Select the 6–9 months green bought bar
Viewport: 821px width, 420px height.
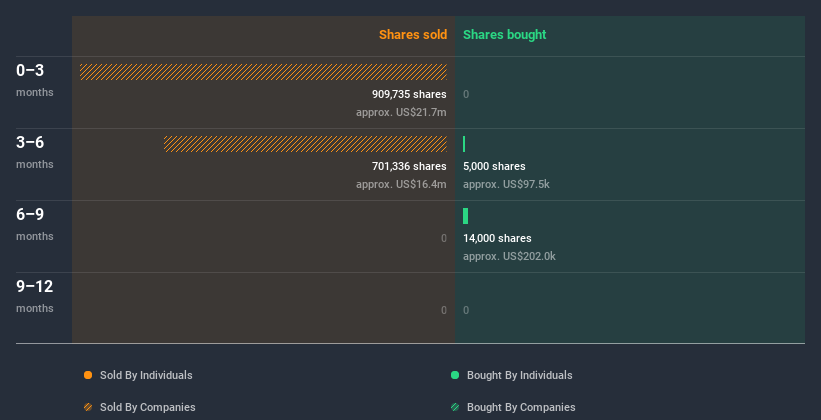click(x=465, y=216)
